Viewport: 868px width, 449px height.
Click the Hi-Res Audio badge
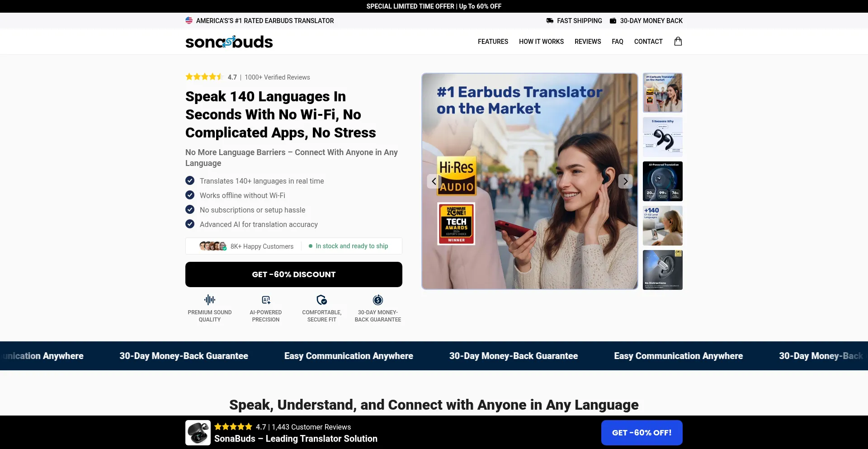pyautogui.click(x=456, y=176)
